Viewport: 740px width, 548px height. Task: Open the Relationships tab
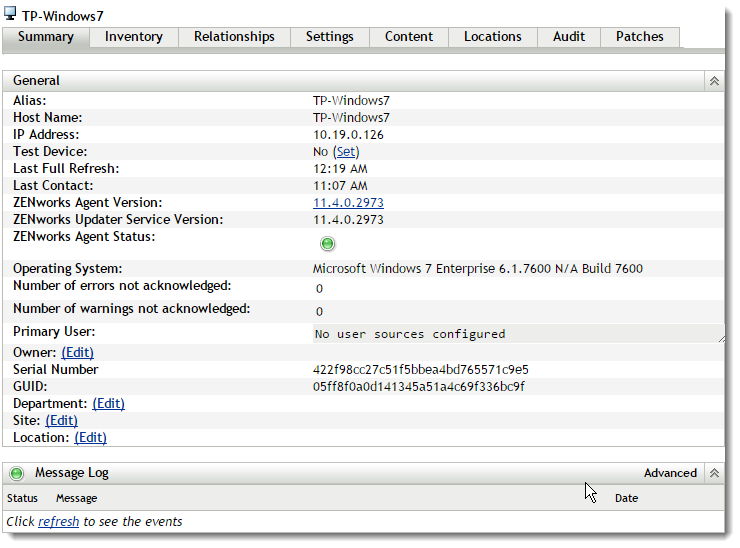(x=234, y=37)
